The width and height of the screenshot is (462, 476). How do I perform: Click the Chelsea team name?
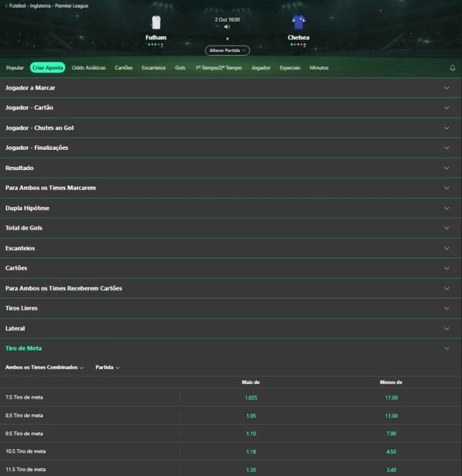pos(298,37)
